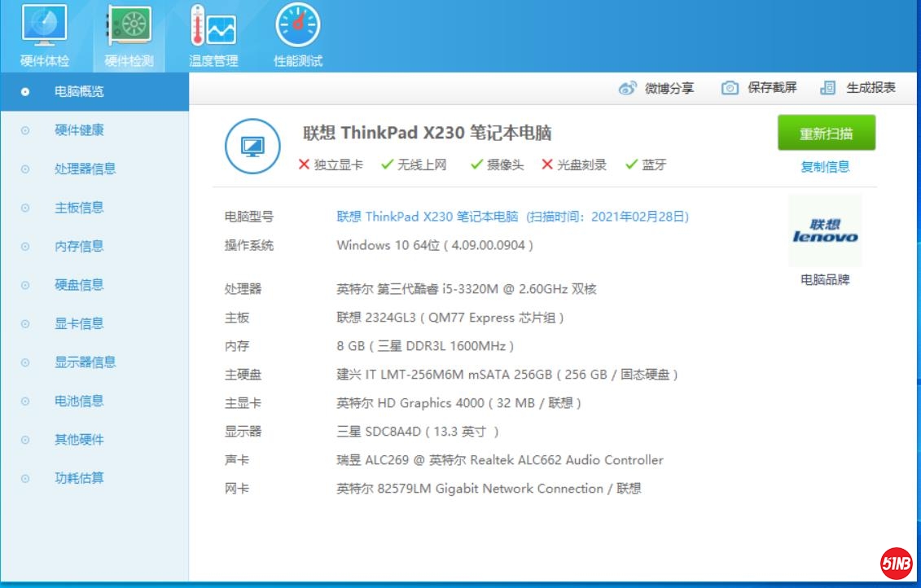Open the 硬件体检 hardware checkup icon
The image size is (921, 588).
point(45,26)
